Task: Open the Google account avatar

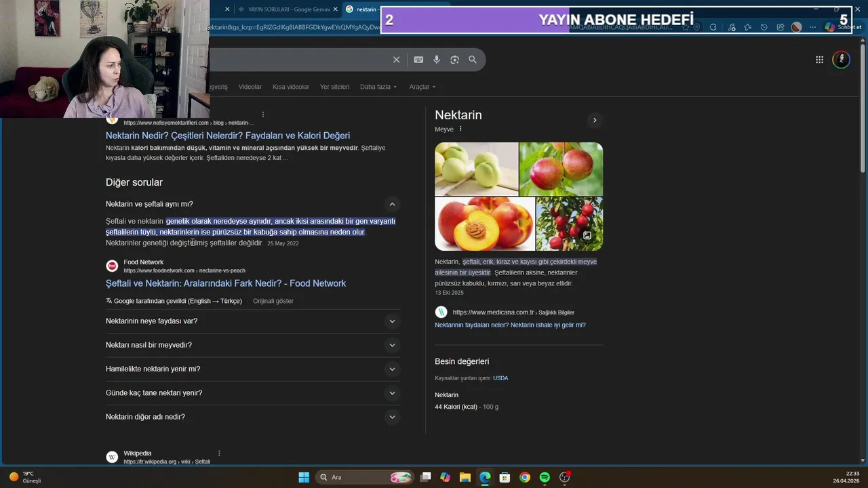Action: [841, 60]
